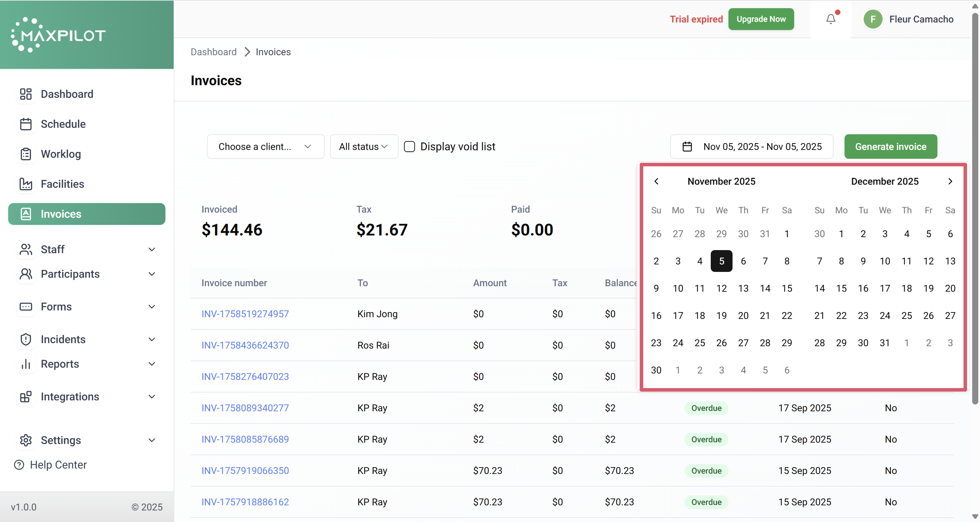
Task: Enable the Display void list checkbox
Action: point(409,147)
